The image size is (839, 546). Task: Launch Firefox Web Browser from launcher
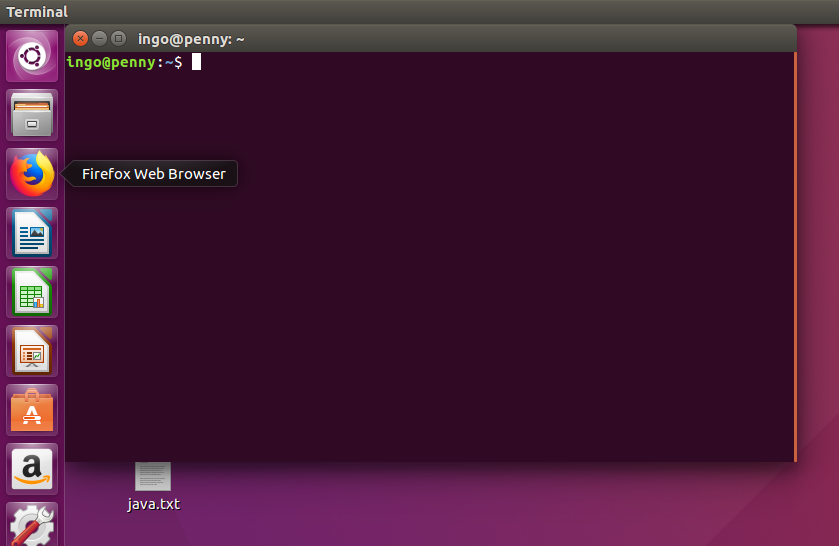pos(32,174)
